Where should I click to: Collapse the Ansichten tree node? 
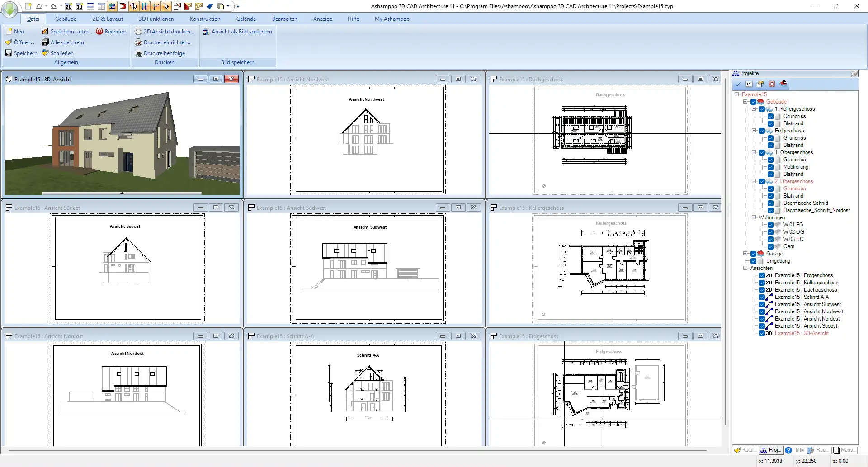pyautogui.click(x=745, y=268)
